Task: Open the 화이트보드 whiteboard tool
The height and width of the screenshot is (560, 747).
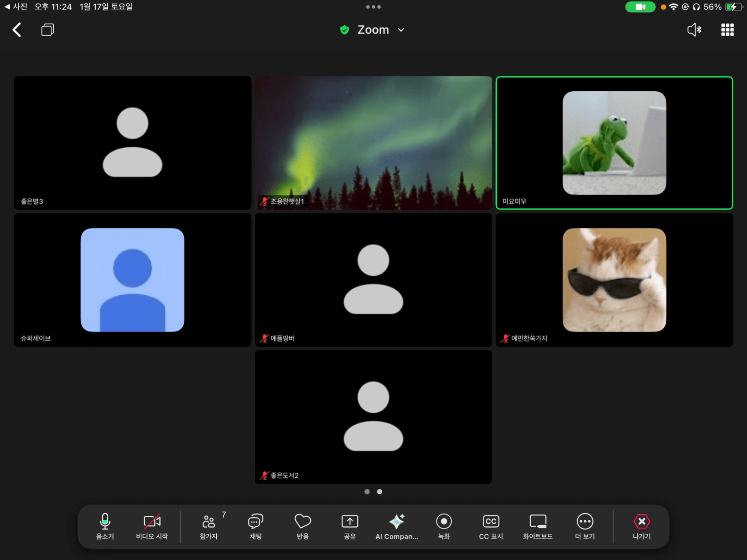Action: (538, 526)
